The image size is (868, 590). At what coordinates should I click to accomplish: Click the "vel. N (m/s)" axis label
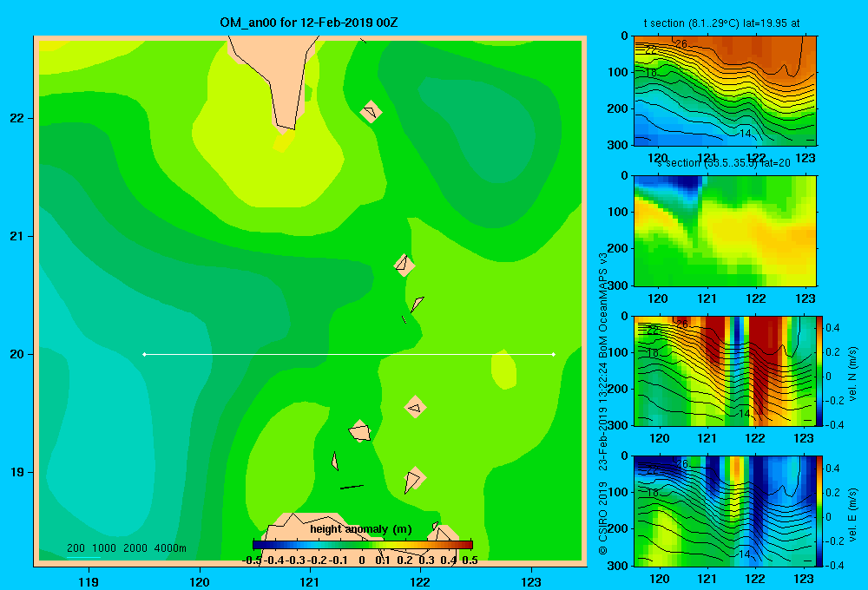[x=852, y=374]
